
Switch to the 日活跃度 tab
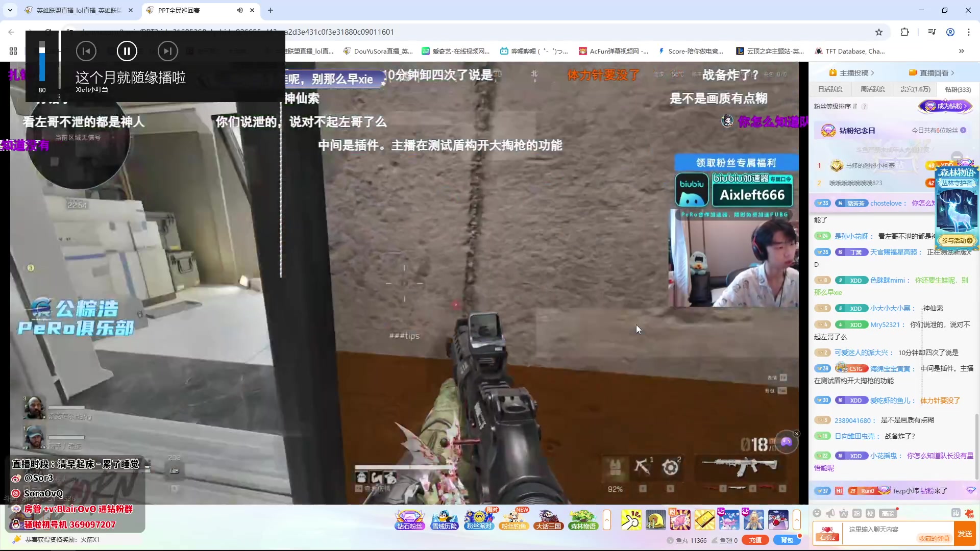(x=830, y=89)
